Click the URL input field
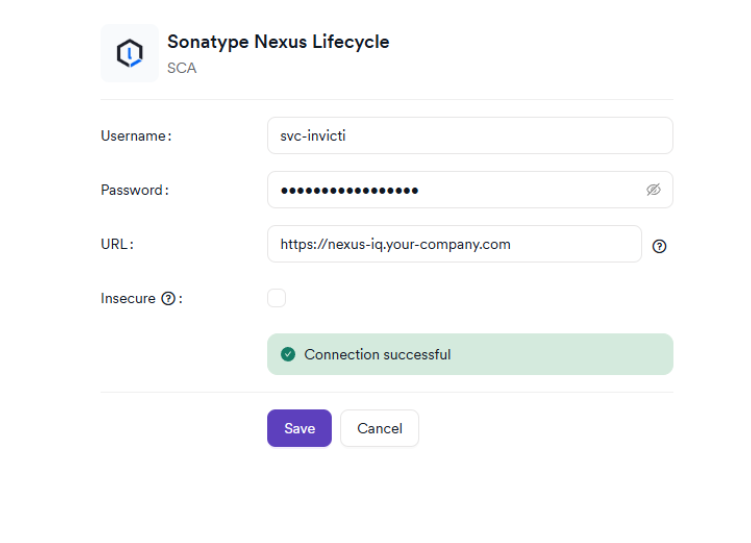 (x=454, y=244)
